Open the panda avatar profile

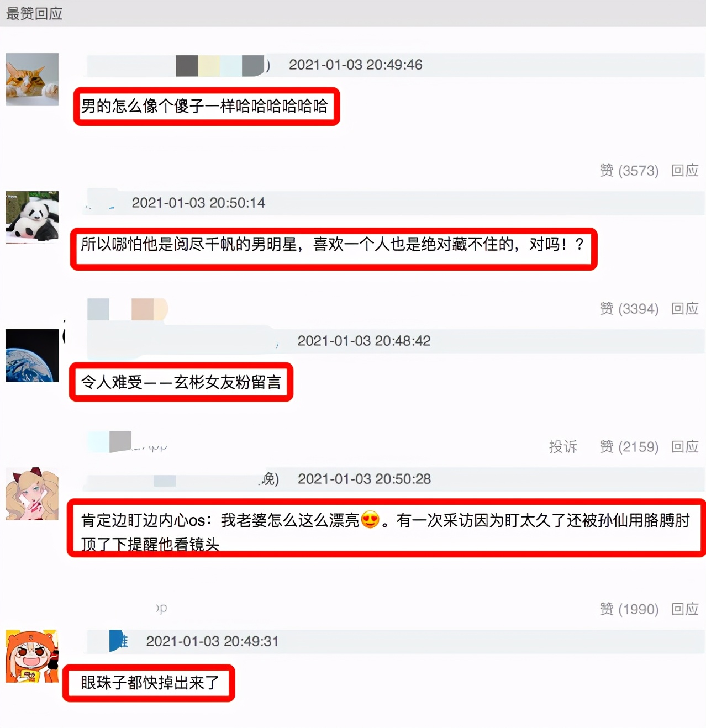tap(32, 217)
